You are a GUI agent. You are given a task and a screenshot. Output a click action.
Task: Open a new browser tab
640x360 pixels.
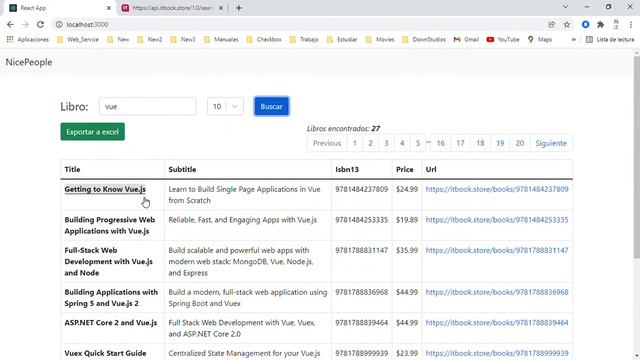click(x=239, y=8)
